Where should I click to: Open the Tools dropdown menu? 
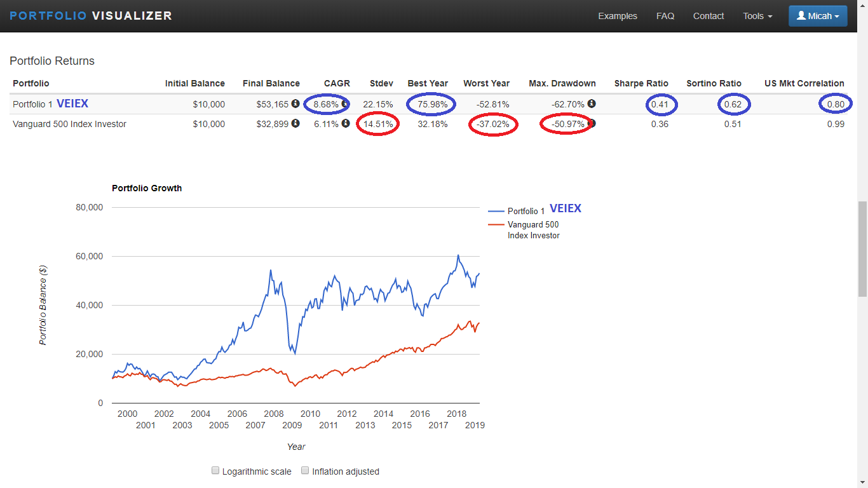pos(757,16)
